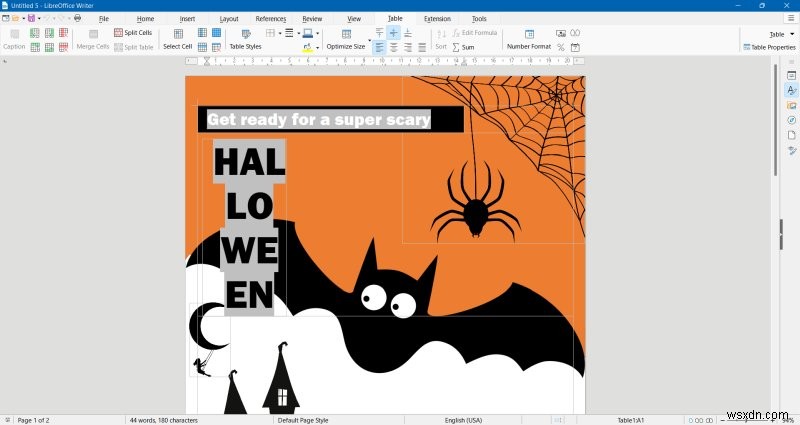The image size is (800, 425).
Task: Toggle justified paragraph alignment
Action: [x=422, y=47]
